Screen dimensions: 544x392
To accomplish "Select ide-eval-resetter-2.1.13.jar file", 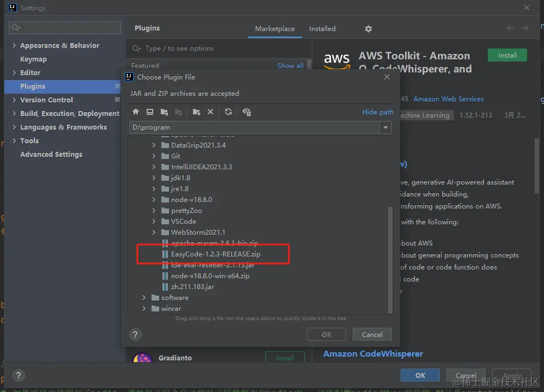I will (x=213, y=265).
